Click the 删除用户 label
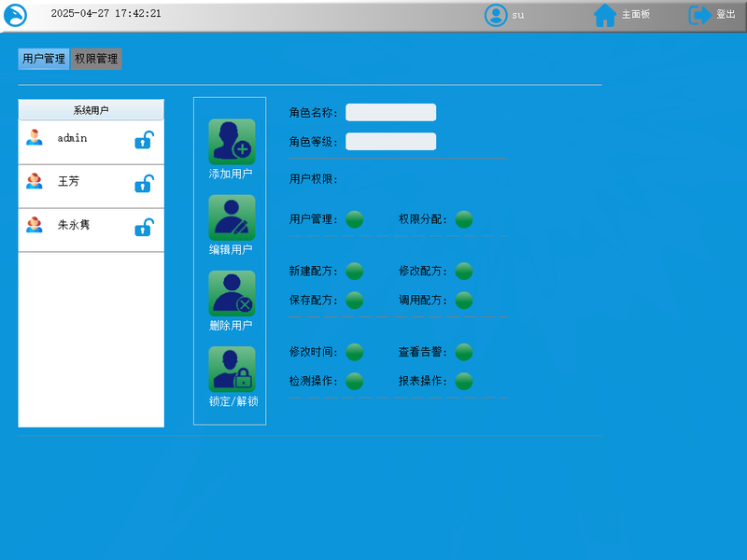Screen dimensions: 747x560 231,325
